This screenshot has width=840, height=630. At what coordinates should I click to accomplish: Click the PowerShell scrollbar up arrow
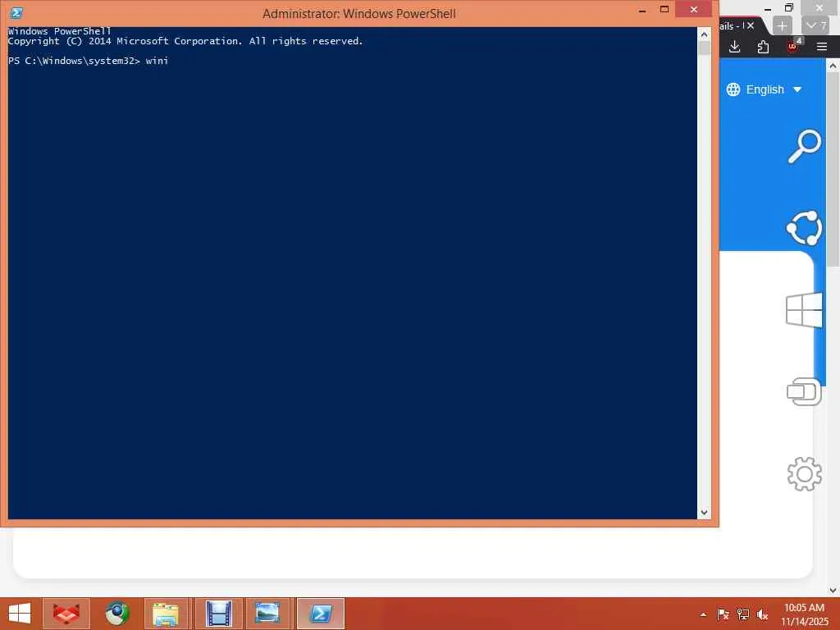(x=704, y=34)
